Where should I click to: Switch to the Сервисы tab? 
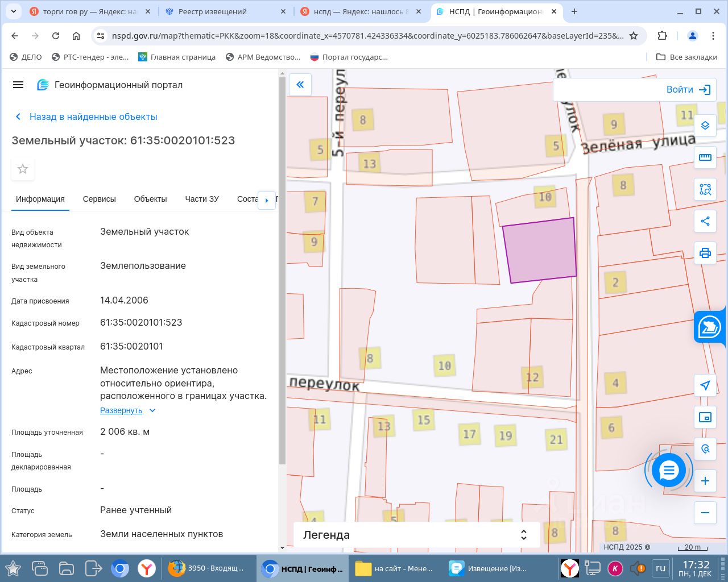point(99,199)
